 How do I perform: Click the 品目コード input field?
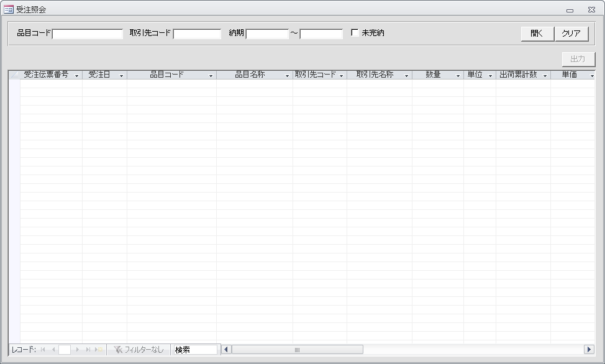coord(88,34)
